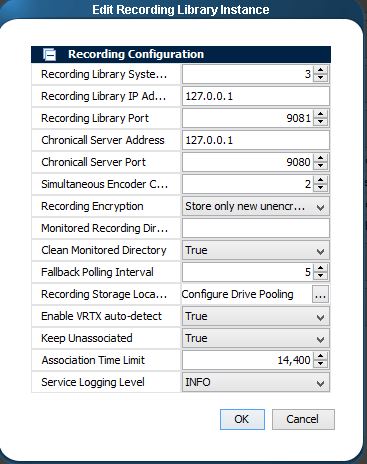Viewport: 367px width, 464px height.
Task: Decrease Recording Library Port with down arrow
Action: pyautogui.click(x=320, y=122)
